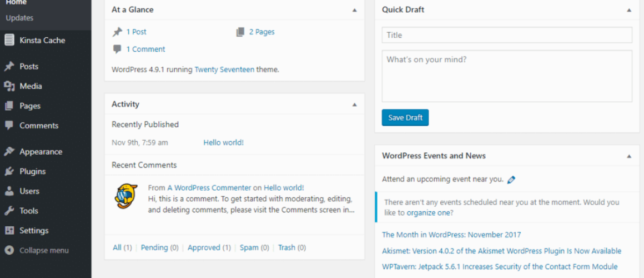This screenshot has width=644, height=278.
Task: Open the 1 Post link
Action: [136, 32]
